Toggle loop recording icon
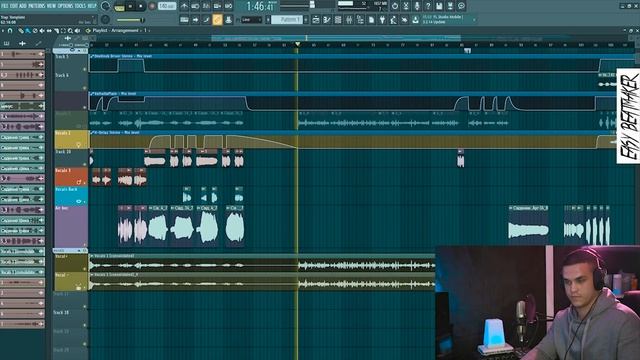This screenshot has width=640, height=360. (228, 6)
